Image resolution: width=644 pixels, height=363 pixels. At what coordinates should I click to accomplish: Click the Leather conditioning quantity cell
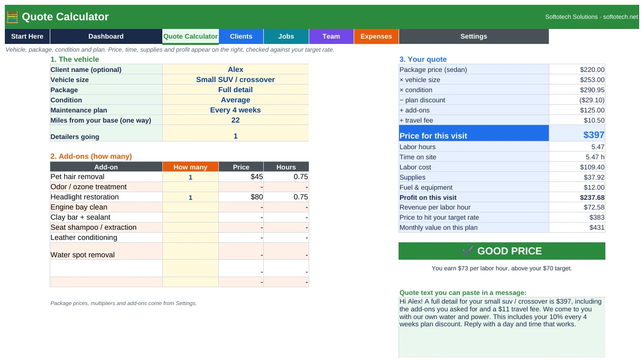[x=190, y=238]
